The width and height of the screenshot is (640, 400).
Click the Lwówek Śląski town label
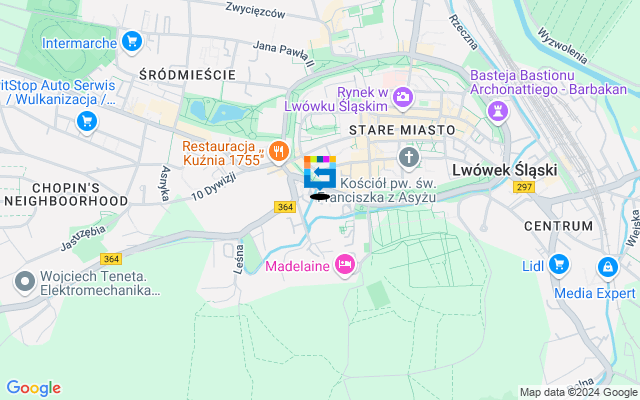pyautogui.click(x=504, y=170)
